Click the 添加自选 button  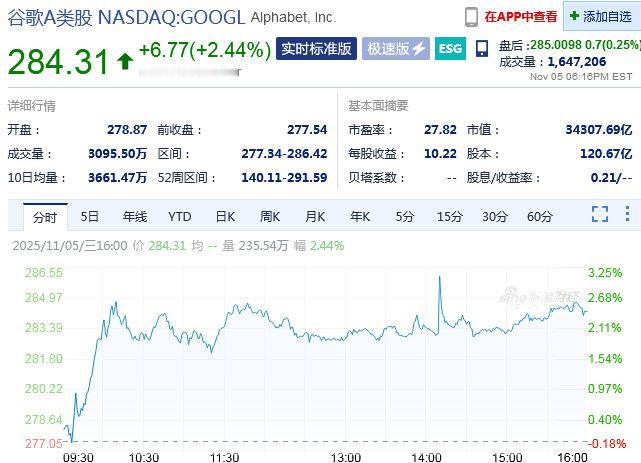(602, 16)
